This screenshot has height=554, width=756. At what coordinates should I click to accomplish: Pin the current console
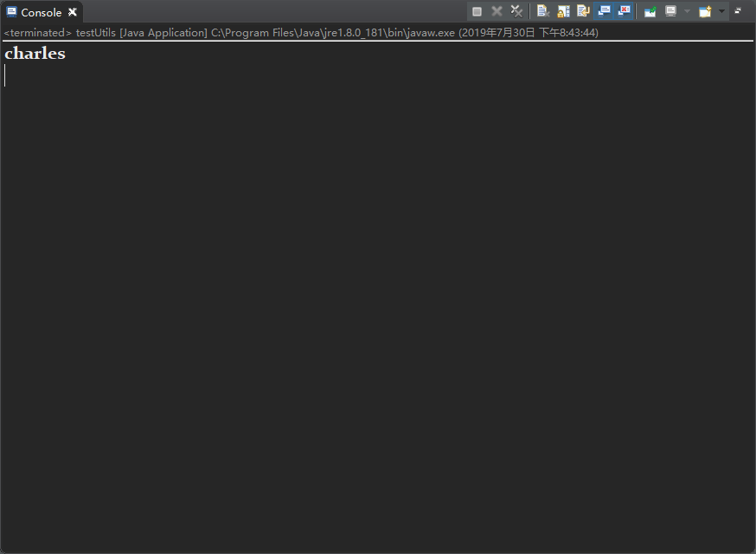[x=650, y=11]
